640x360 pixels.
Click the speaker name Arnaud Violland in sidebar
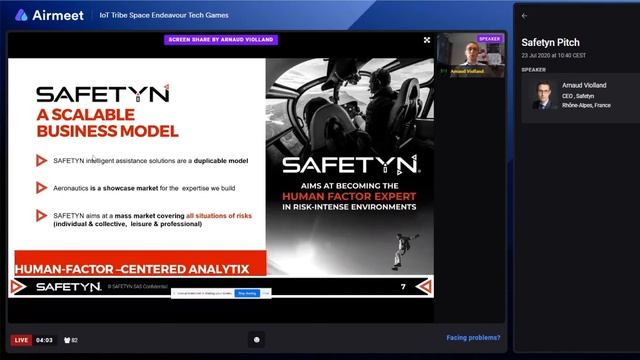pyautogui.click(x=584, y=85)
